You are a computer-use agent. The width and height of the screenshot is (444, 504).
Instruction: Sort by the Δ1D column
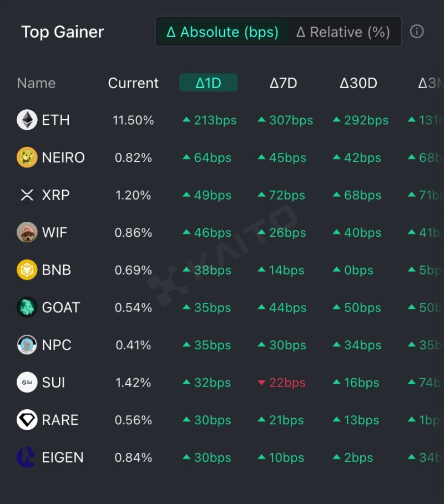(x=208, y=83)
